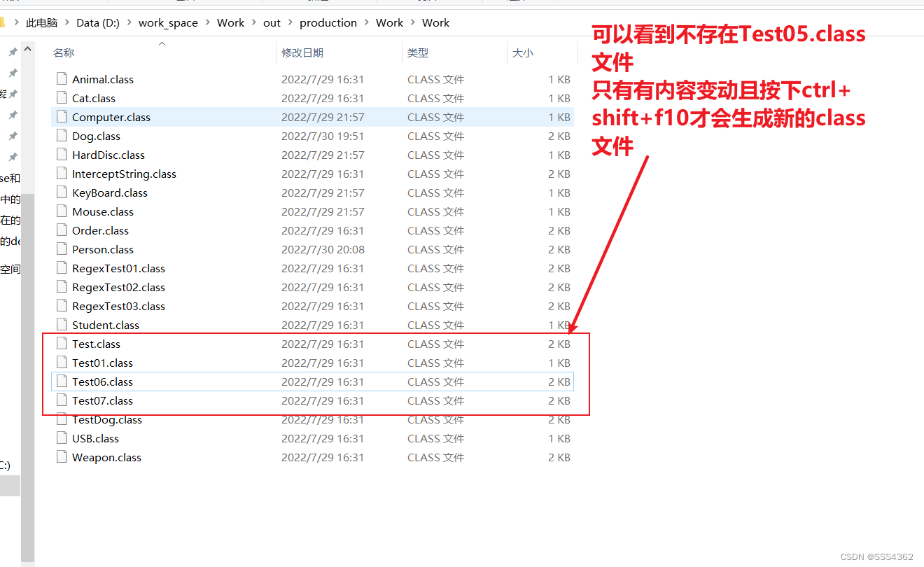Screen dimensions: 924x567
Task: Click the Animal.class file icon
Action: (x=62, y=79)
